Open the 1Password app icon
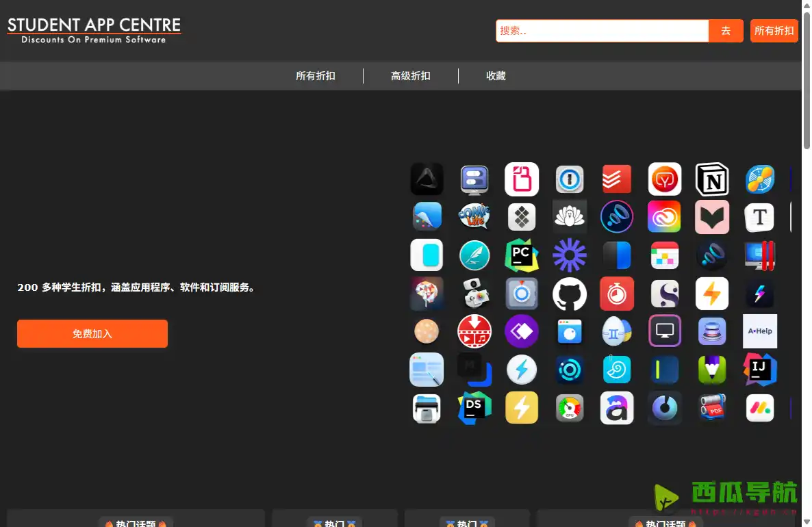812x527 pixels. 569,179
